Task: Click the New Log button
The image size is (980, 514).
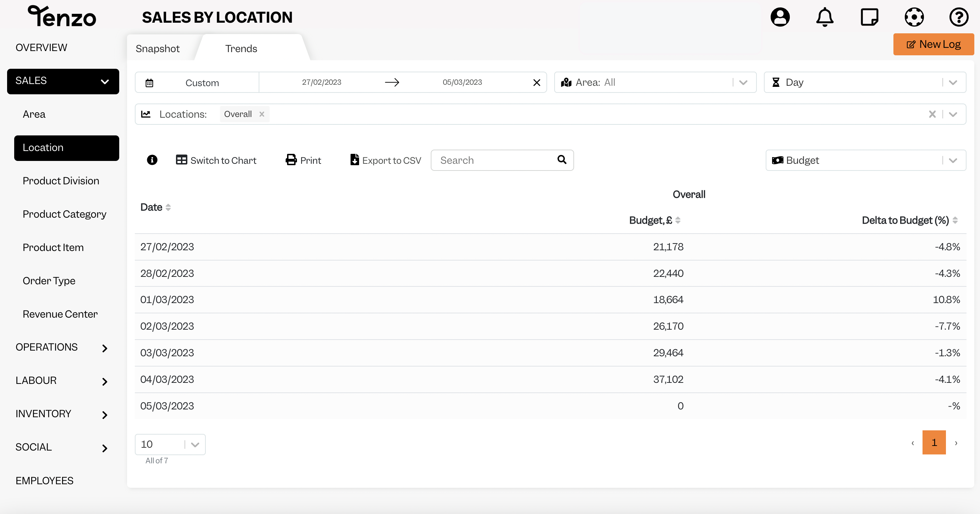Action: pos(934,44)
